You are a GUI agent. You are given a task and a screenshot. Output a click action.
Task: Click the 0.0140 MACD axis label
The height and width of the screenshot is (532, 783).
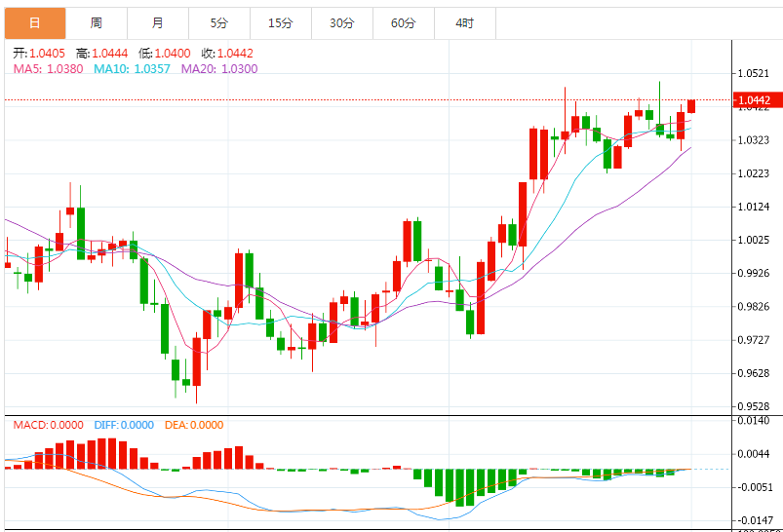pos(754,421)
